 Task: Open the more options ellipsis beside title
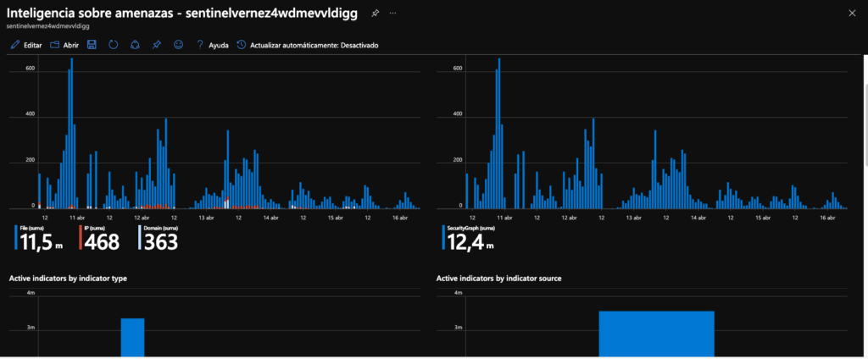point(393,14)
